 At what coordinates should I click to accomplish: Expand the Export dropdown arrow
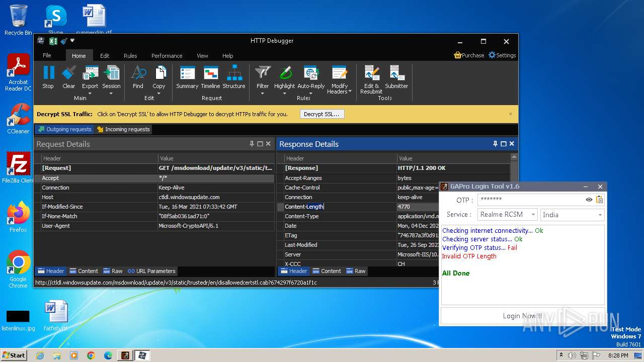click(x=90, y=94)
